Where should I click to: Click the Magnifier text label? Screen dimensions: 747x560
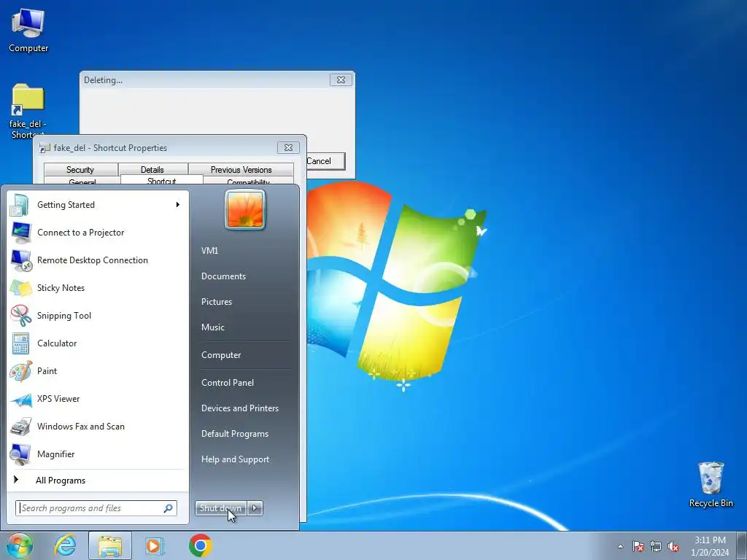point(55,454)
